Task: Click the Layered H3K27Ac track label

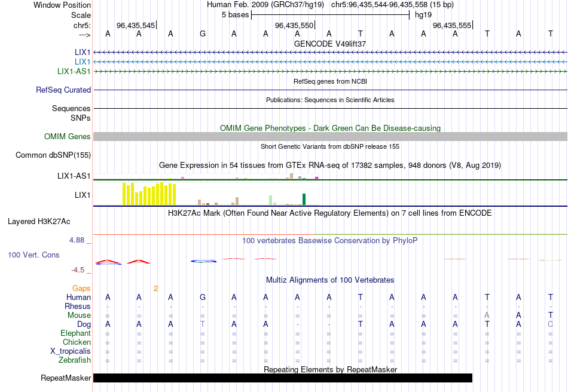Action: pyautogui.click(x=39, y=222)
